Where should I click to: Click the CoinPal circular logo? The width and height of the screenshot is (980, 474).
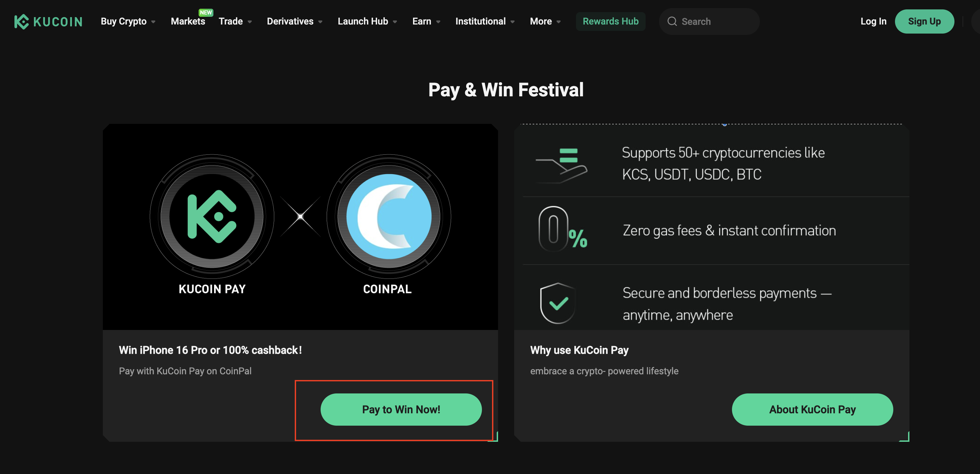point(389,216)
